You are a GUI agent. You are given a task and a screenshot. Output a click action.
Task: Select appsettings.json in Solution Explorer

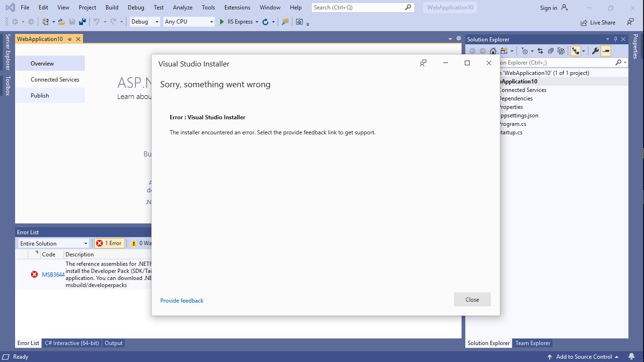point(519,115)
